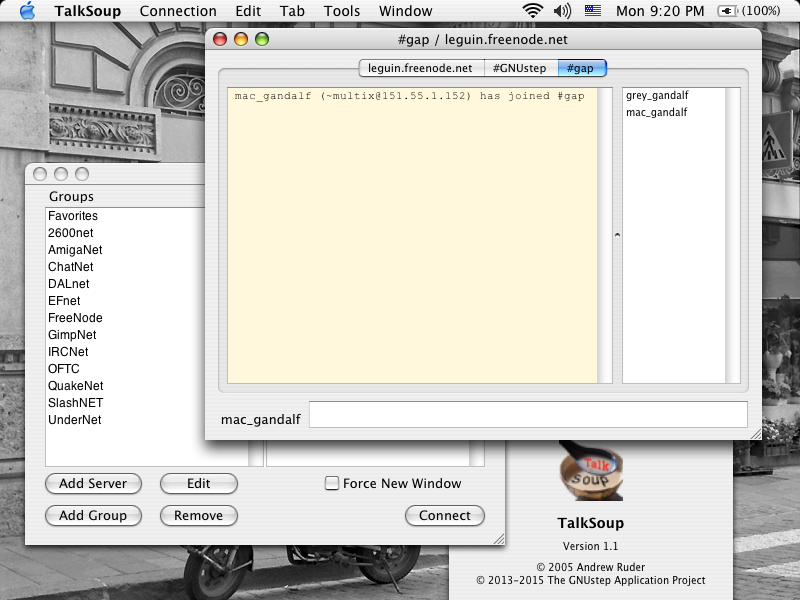
Task: Close the #gap chat window
Action: (x=220, y=39)
